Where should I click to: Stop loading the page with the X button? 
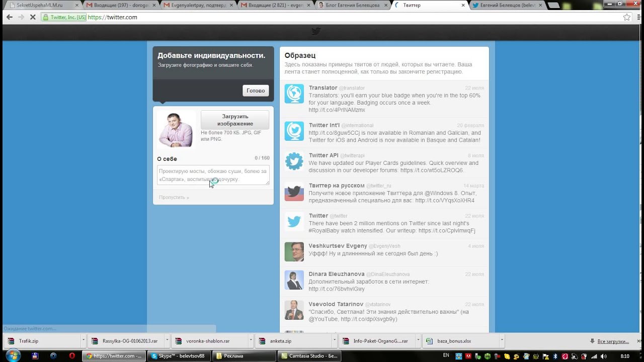[x=33, y=17]
